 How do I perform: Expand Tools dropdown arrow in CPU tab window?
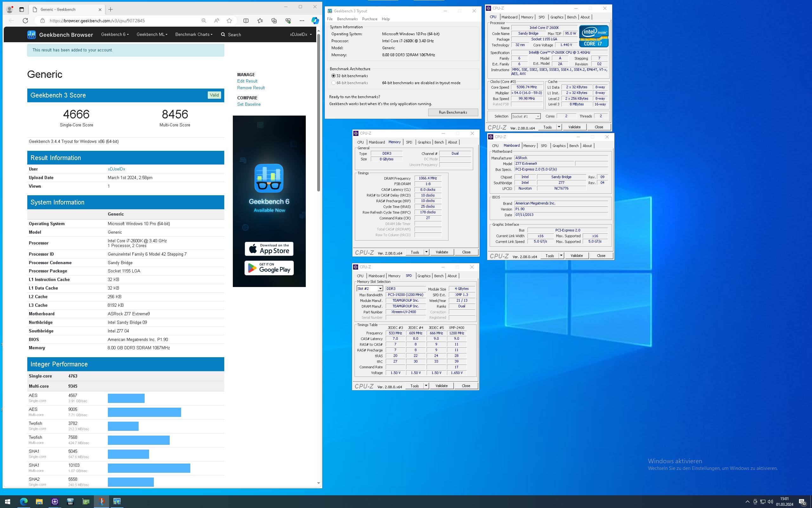pyautogui.click(x=559, y=127)
